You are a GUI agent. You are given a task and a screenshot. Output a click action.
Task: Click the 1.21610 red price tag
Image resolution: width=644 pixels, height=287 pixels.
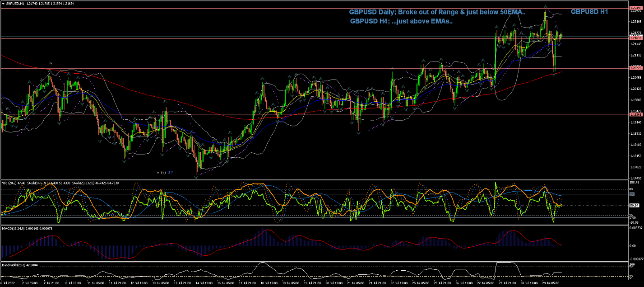[x=635, y=39]
